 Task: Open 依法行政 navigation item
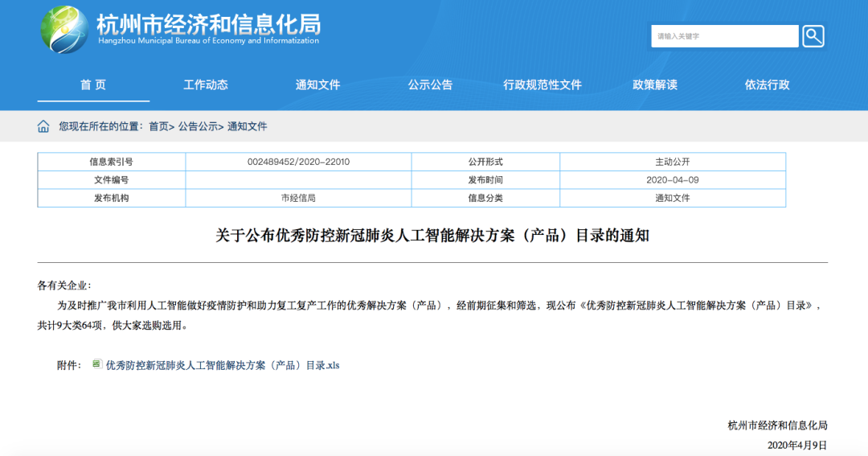click(767, 85)
